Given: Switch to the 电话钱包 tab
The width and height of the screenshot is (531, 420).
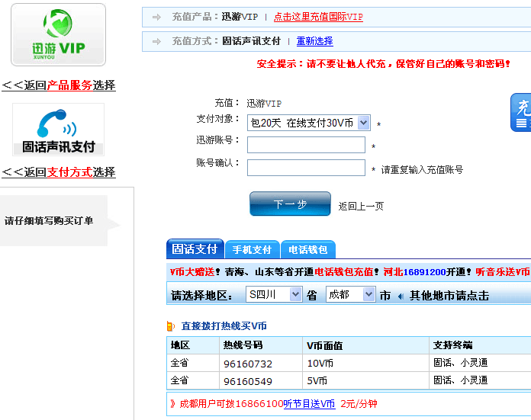Looking at the screenshot, I should point(307,250).
